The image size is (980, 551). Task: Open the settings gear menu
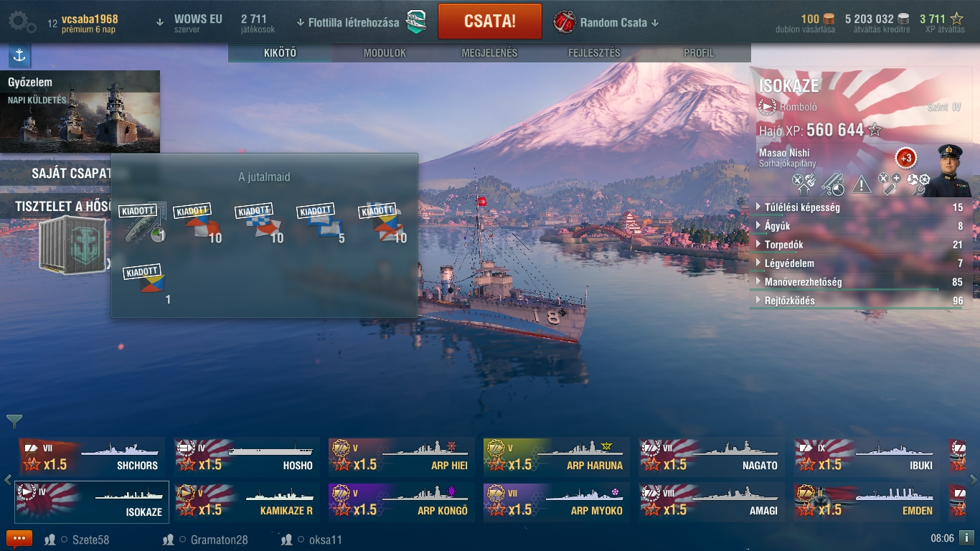[22, 22]
